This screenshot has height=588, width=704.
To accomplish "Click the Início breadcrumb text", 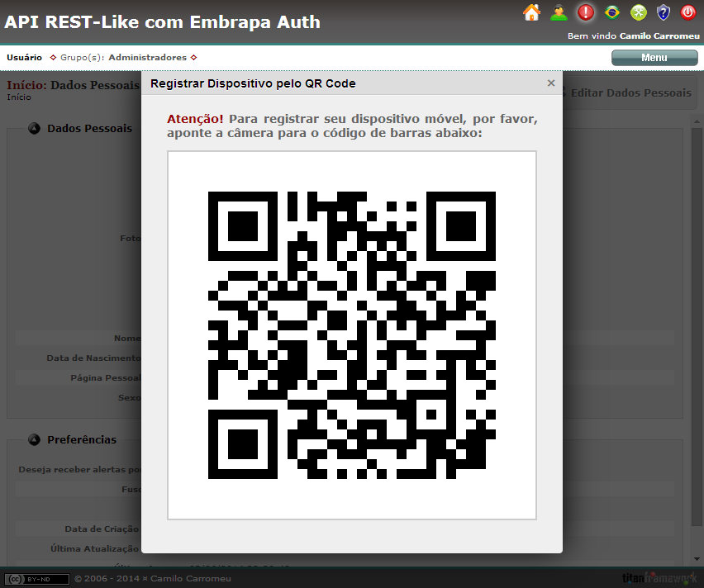I will (x=19, y=97).
